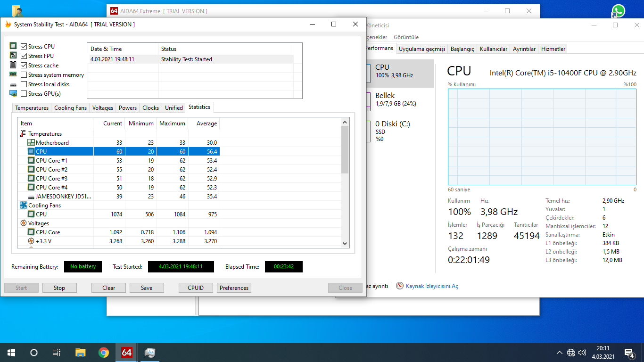Open the Cooling Fans tab
The image size is (644, 362).
pos(71,108)
